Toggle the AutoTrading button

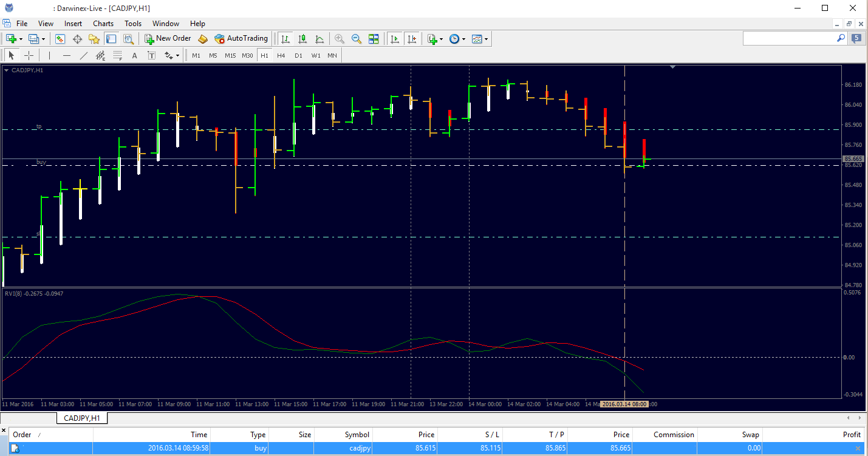click(x=241, y=38)
